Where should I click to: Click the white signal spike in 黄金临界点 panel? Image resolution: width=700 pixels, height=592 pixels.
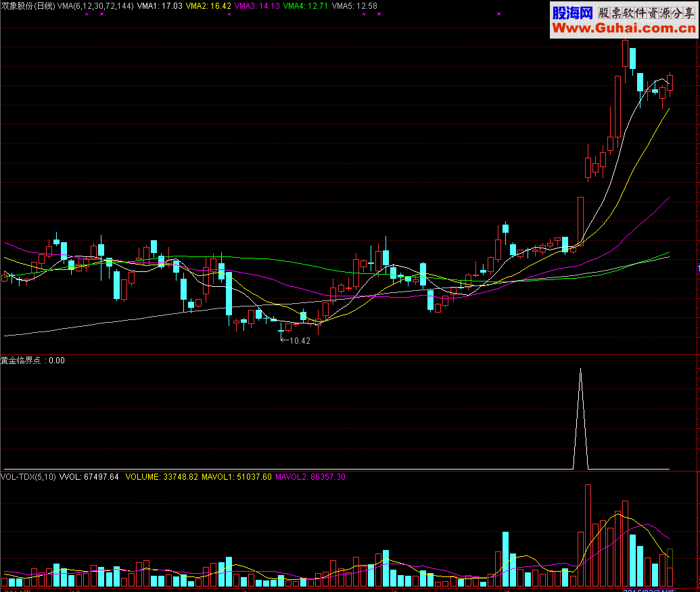[x=580, y=419]
